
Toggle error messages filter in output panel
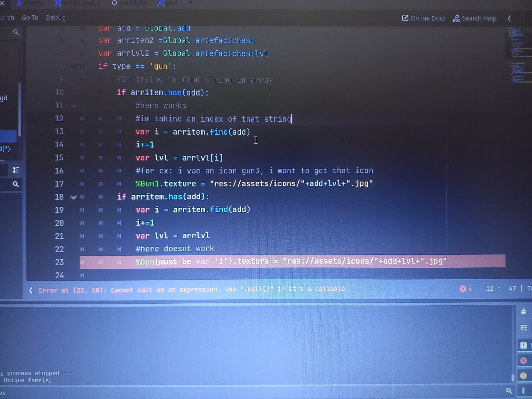(x=523, y=360)
